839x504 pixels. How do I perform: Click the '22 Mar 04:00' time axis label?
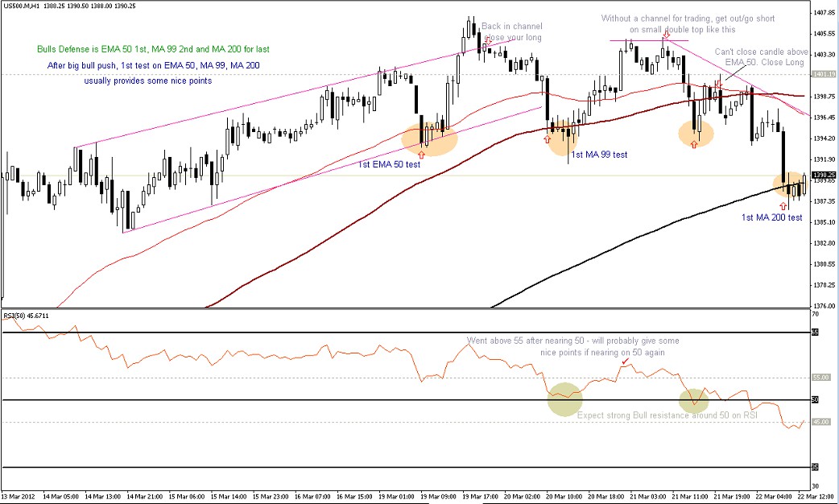[775, 497]
